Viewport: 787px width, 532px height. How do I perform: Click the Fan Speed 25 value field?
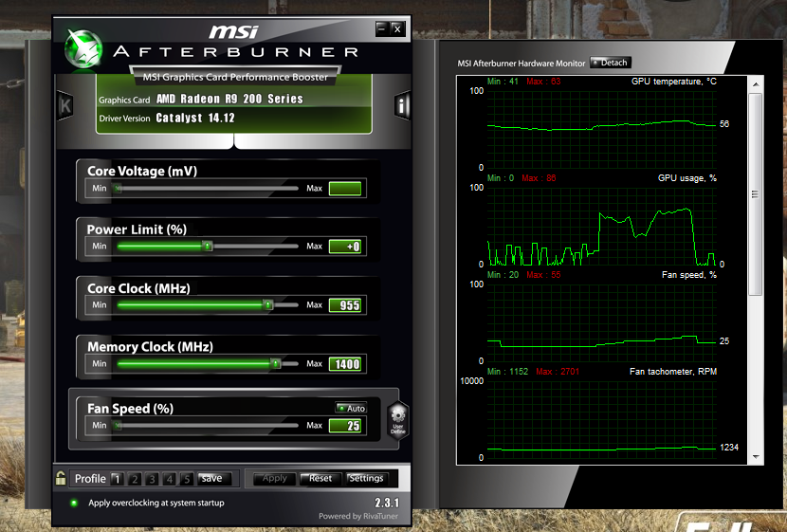coord(345,426)
